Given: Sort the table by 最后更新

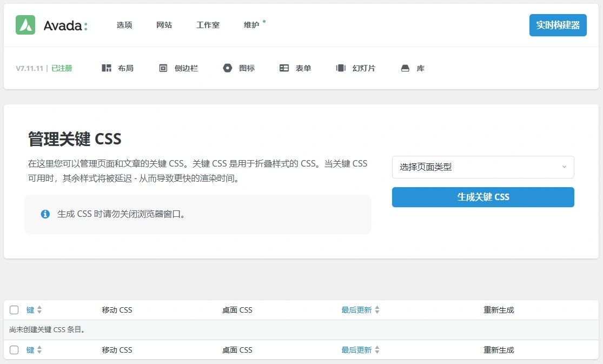Looking at the screenshot, I should [357, 309].
